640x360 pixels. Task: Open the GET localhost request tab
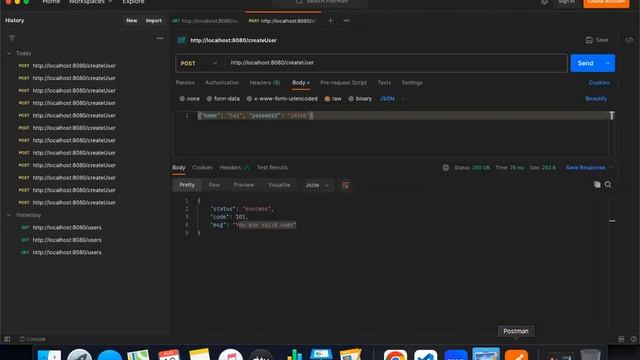tap(206, 21)
